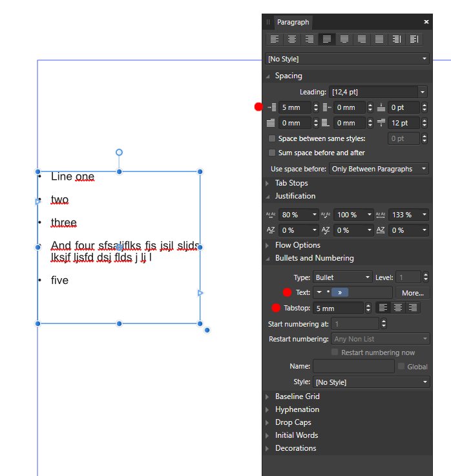Collapse the Justification section
451x476 pixels.
(267, 197)
